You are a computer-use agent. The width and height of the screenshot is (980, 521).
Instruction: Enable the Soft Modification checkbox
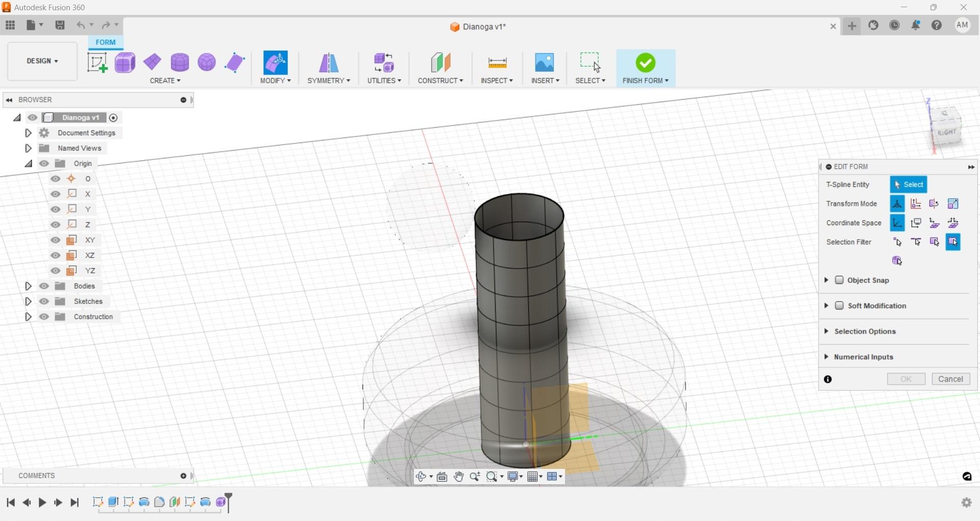click(839, 306)
